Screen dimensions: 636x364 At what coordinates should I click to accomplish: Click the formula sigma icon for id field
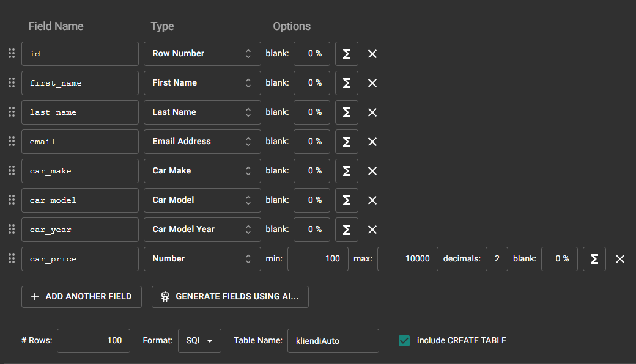point(347,54)
